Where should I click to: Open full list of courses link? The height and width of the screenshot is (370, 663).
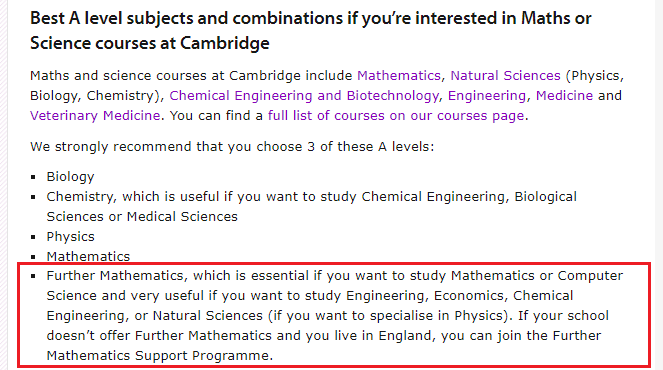tap(396, 116)
